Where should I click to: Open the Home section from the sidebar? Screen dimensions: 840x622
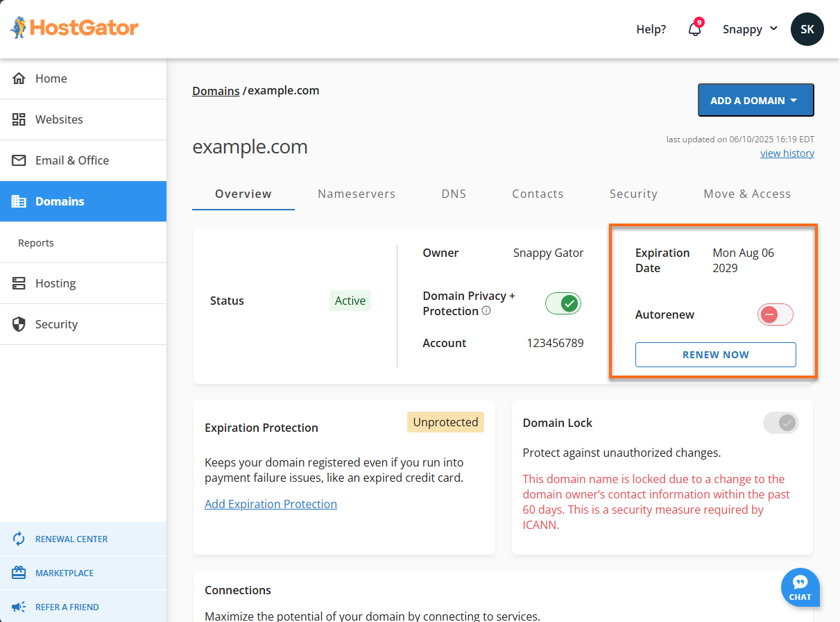coord(50,78)
